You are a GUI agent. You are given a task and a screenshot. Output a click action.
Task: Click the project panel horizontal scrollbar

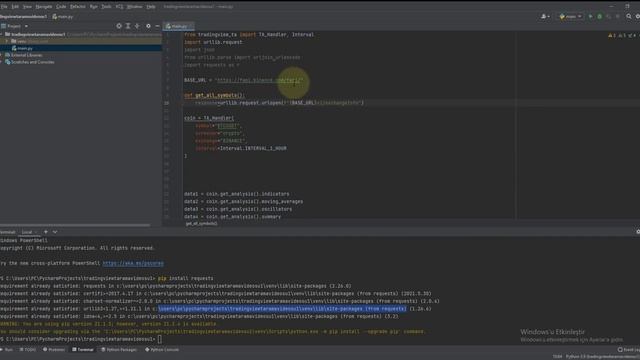[x=75, y=225]
